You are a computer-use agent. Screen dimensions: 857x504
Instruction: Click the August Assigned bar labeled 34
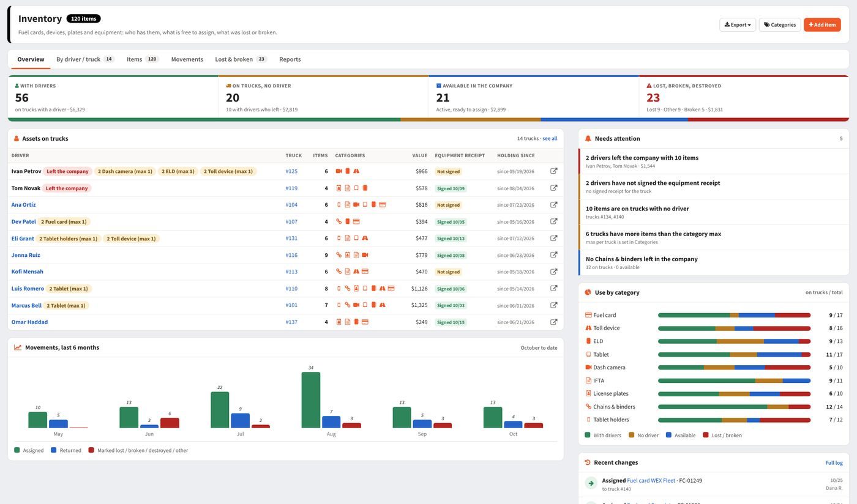click(x=311, y=400)
